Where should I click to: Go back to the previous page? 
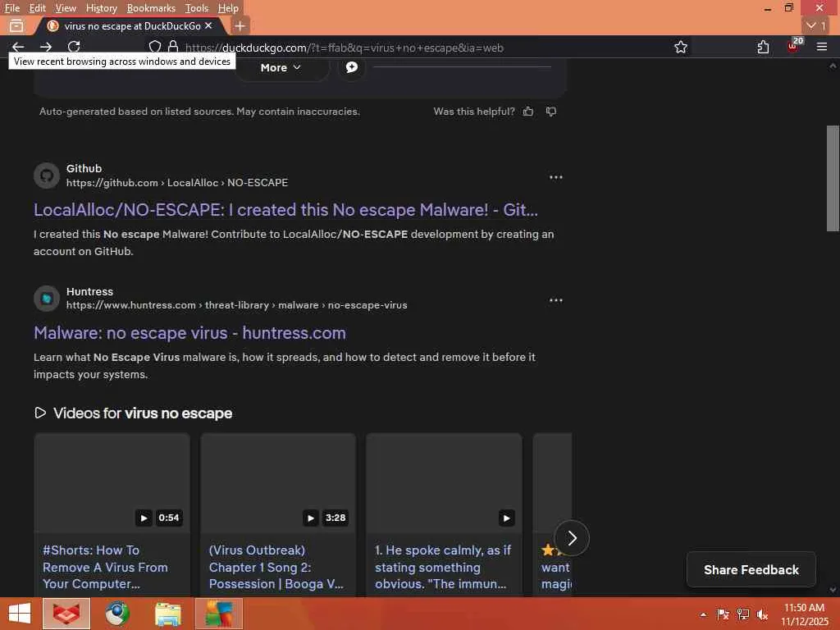click(x=18, y=47)
